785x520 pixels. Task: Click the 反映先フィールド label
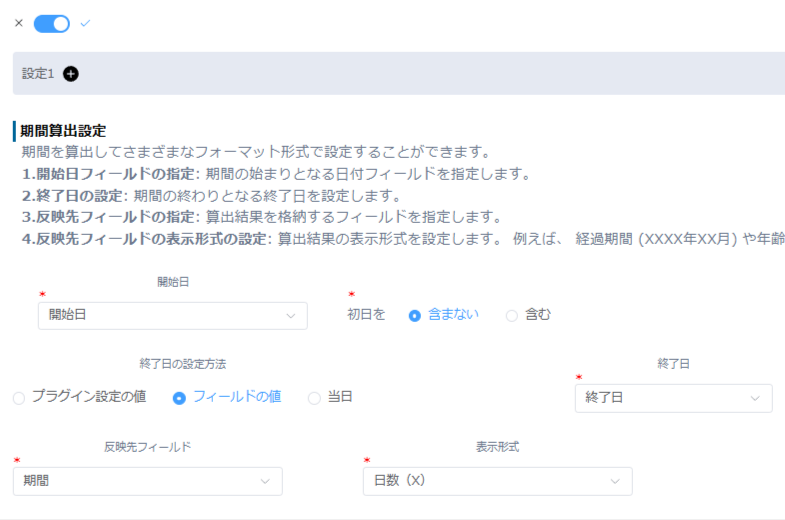148,447
